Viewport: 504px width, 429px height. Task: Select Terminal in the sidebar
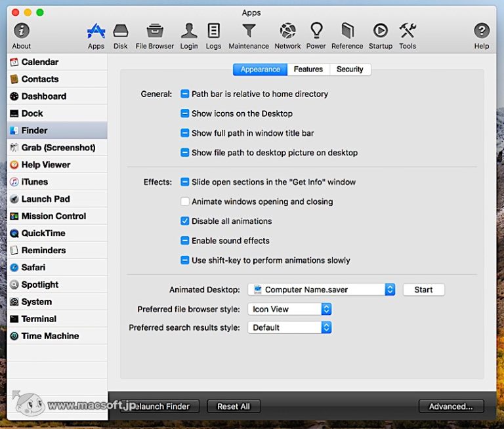[57, 319]
